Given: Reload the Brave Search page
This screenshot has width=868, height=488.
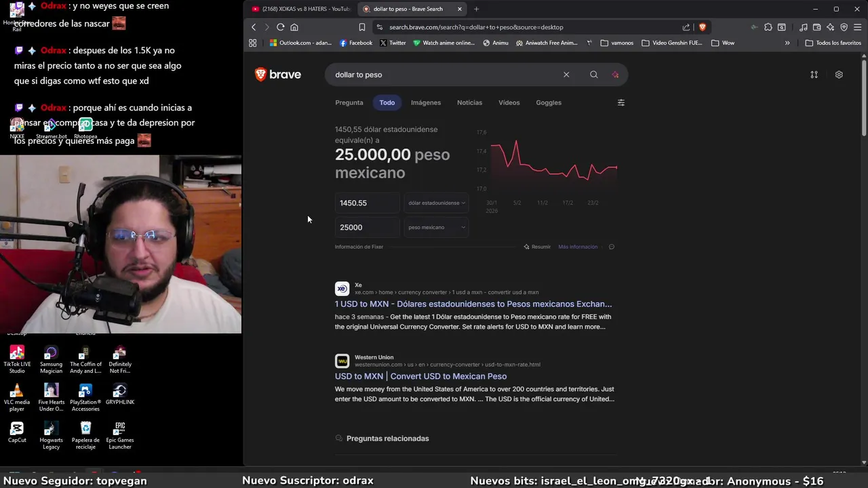Looking at the screenshot, I should pyautogui.click(x=280, y=27).
